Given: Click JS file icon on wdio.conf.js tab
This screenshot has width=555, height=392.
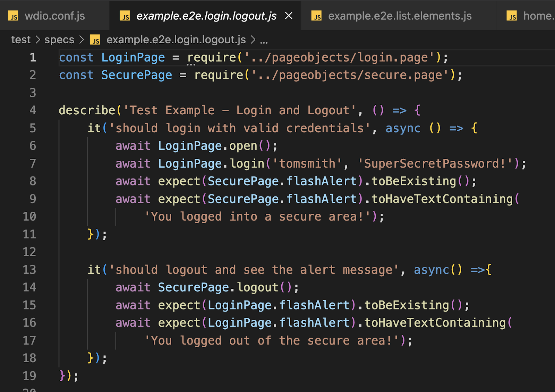Looking at the screenshot, I should tap(13, 16).
